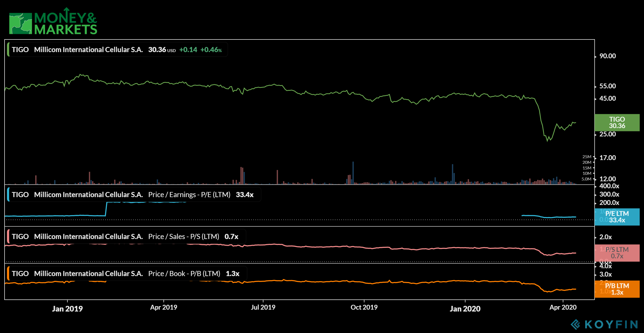Viewport: 644px width, 333px height.
Task: Click the Apr 2019 date label
Action: tap(164, 307)
